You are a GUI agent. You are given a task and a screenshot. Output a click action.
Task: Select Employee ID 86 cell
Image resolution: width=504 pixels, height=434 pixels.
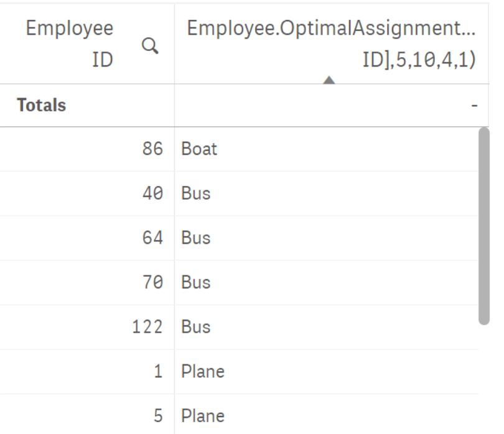point(87,149)
